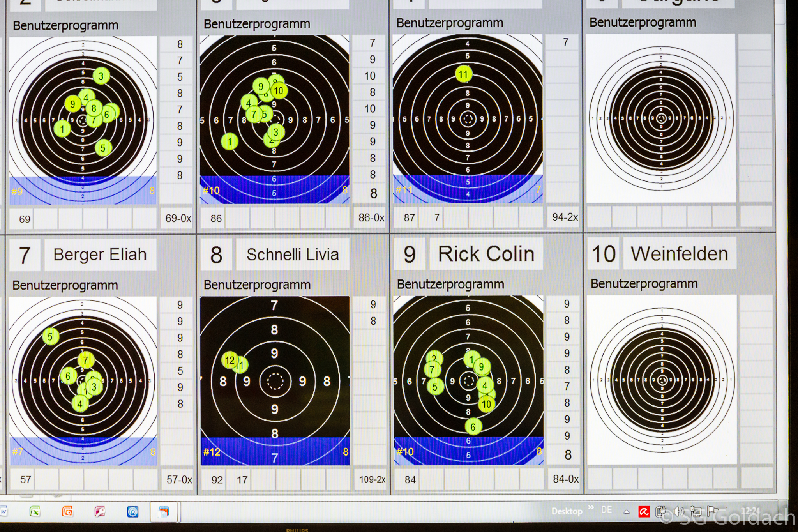Screen dimensions: 798x532
Task: Open PowerPoint from the taskbar
Action: pyautogui.click(x=67, y=511)
